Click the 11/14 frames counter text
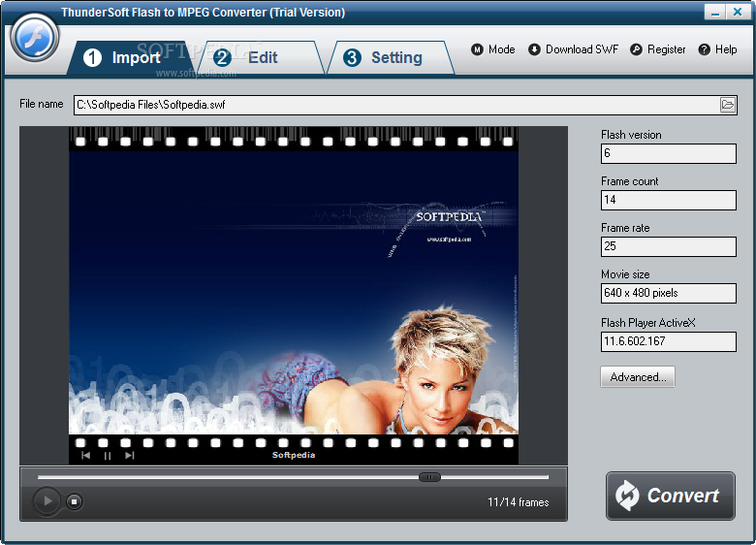Viewport: 756px width, 545px height. [518, 502]
